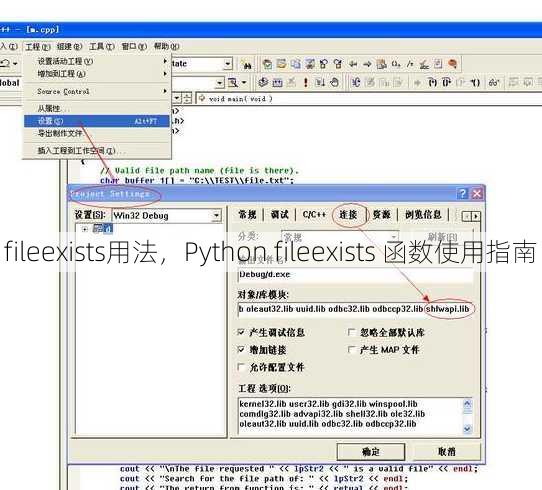Click the yellow WizardBar action icon before void main

click(x=203, y=98)
